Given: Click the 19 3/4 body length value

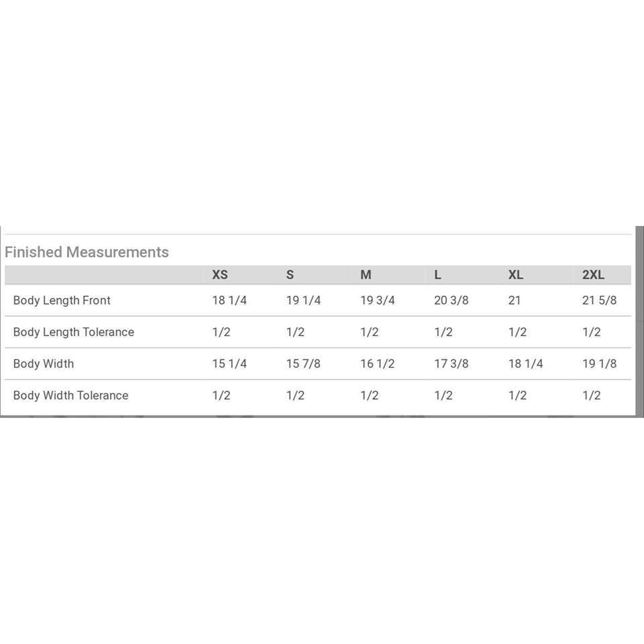Looking at the screenshot, I should [x=378, y=301].
